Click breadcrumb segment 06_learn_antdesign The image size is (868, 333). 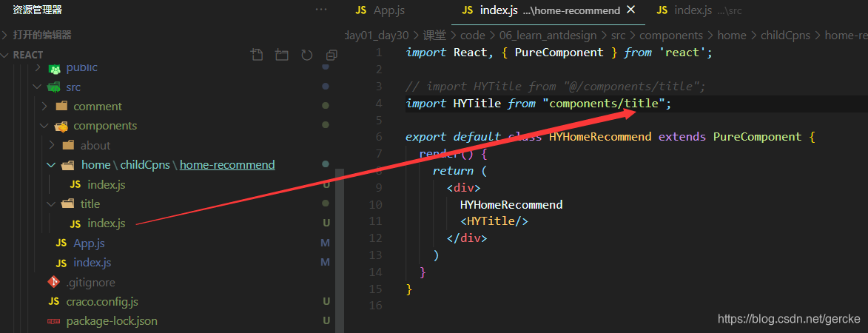click(x=548, y=36)
